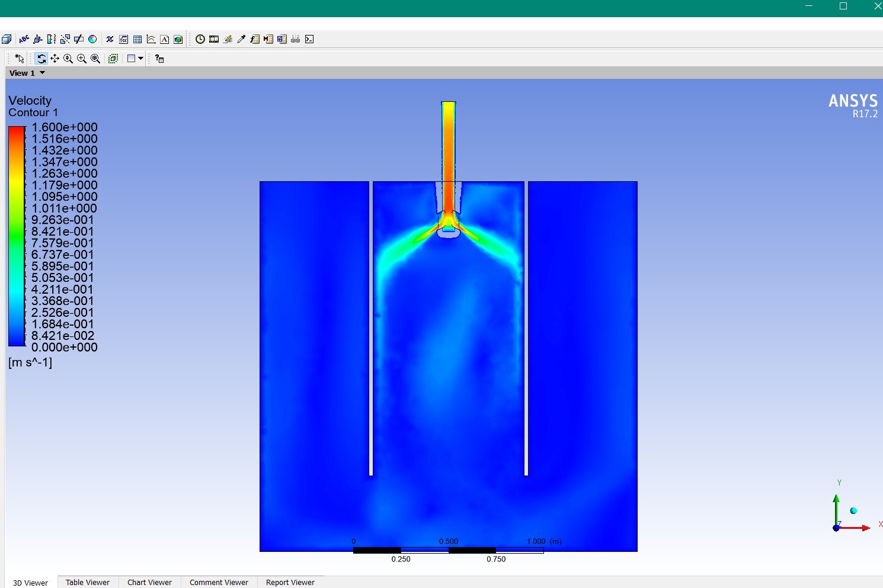This screenshot has width=883, height=588.
Task: Click the velocity legend color bar
Action: pos(17,236)
